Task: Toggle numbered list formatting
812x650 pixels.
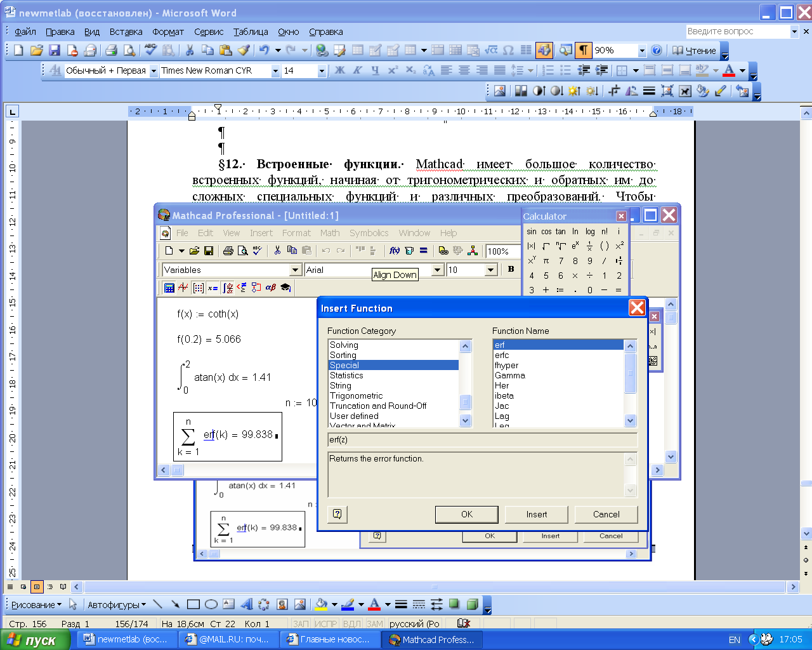Action: click(x=548, y=70)
